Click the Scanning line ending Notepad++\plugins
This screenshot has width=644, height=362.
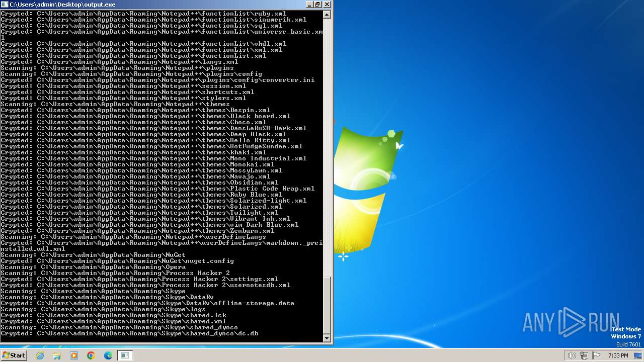pos(117,68)
